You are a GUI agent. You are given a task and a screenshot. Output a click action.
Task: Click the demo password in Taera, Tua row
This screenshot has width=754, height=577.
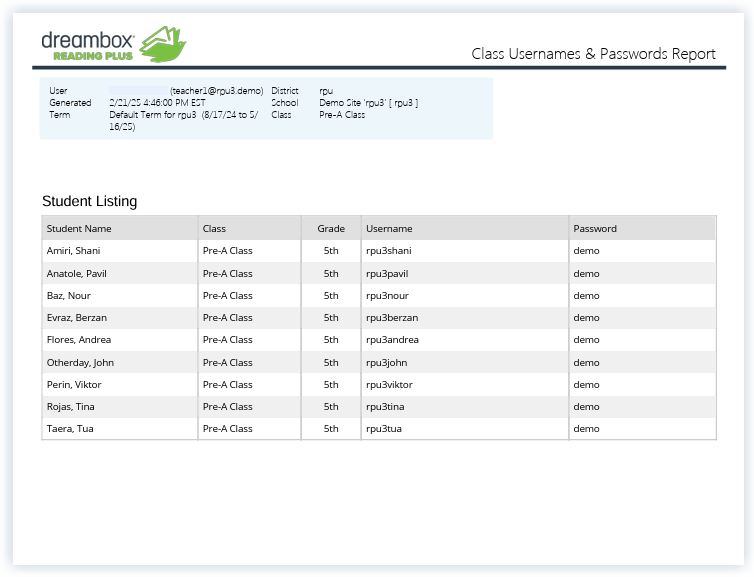point(586,429)
